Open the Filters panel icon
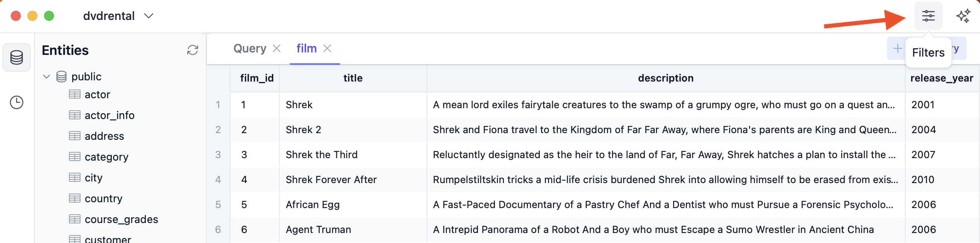This screenshot has height=243, width=980. [x=928, y=16]
